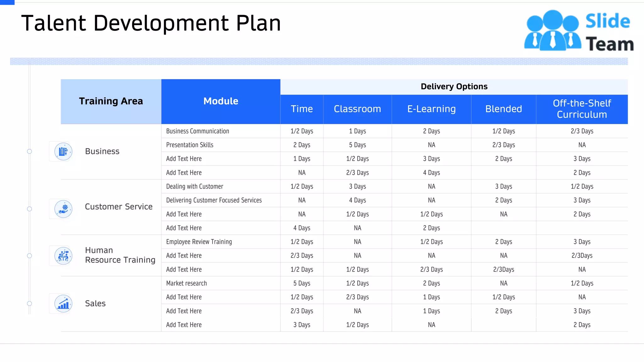Click Delivering Customer Focused Services cell

pyautogui.click(x=221, y=200)
